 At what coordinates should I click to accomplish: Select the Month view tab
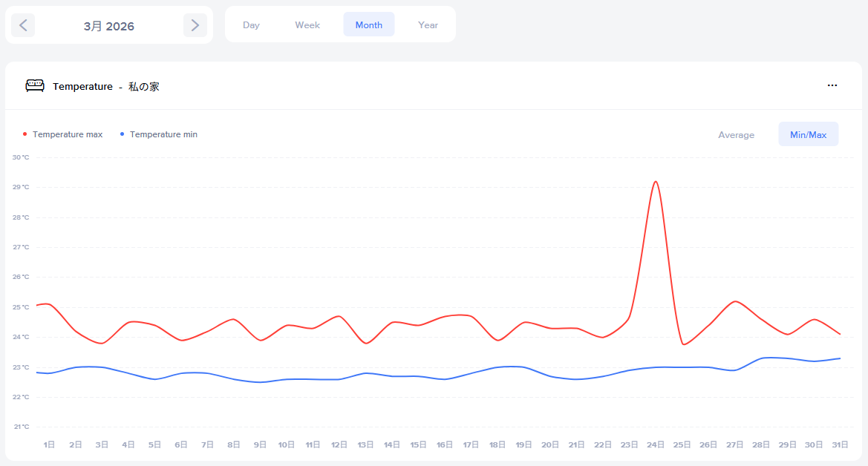click(368, 25)
